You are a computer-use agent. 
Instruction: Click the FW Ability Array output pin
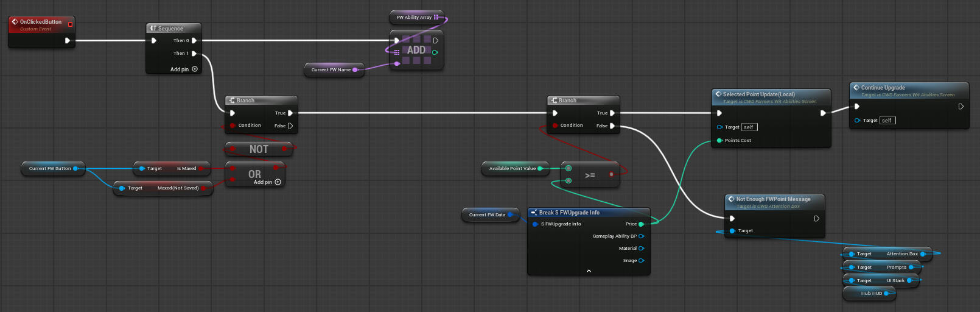pos(436,18)
